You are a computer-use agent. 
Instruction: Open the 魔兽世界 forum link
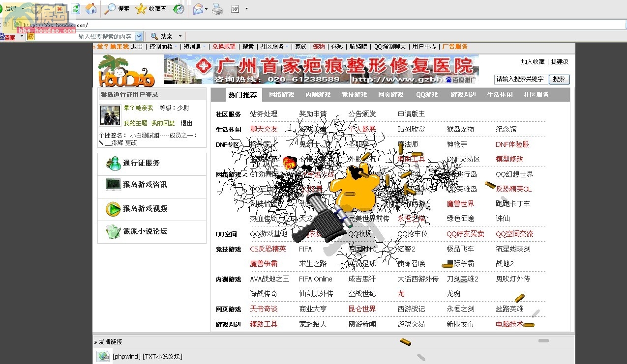(460, 204)
